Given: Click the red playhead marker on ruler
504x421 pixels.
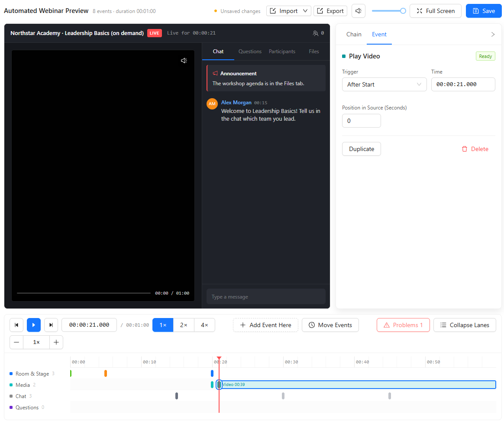Looking at the screenshot, I should [x=219, y=358].
